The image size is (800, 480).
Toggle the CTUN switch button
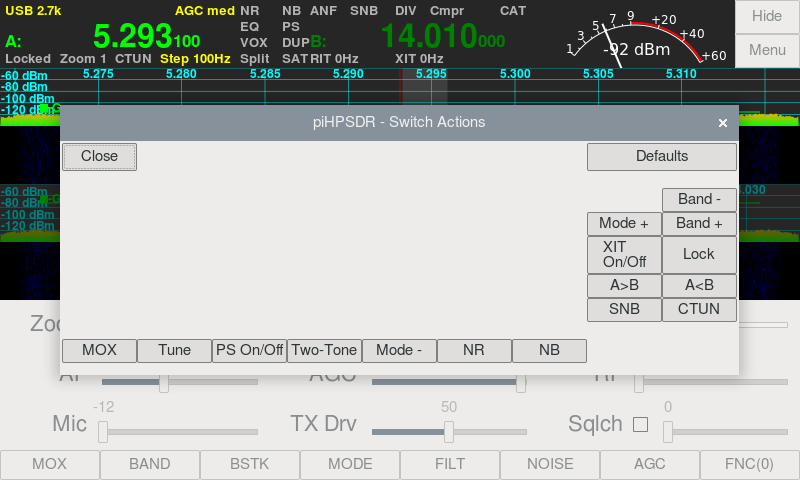click(699, 309)
